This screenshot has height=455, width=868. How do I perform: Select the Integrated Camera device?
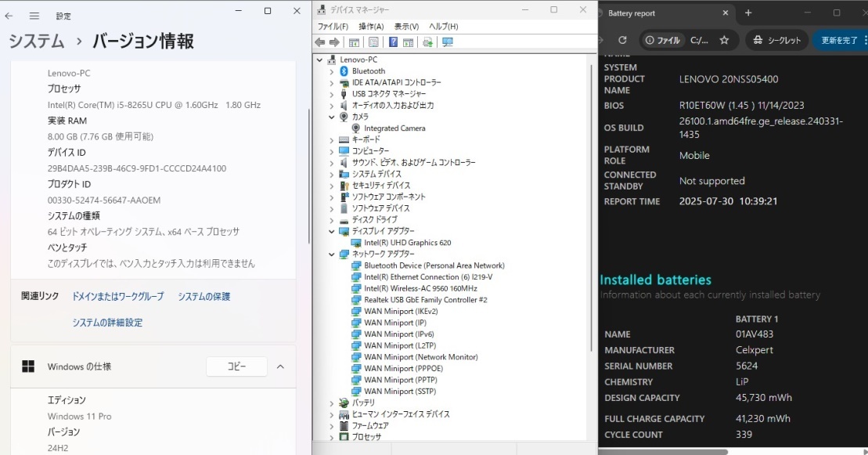point(394,128)
